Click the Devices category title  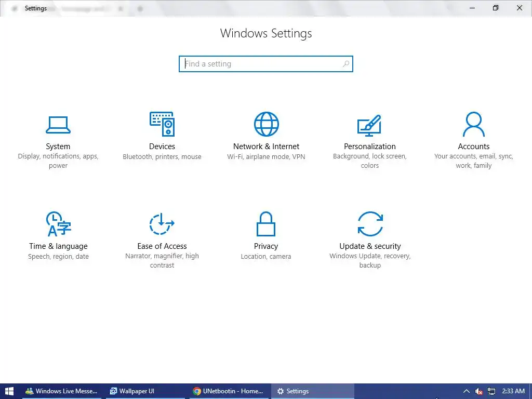point(162,146)
